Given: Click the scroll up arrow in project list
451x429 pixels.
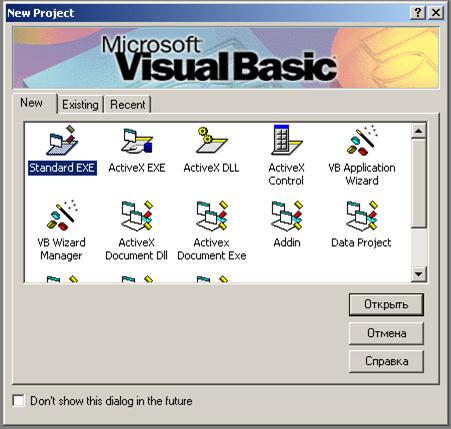Looking at the screenshot, I should click(x=418, y=131).
